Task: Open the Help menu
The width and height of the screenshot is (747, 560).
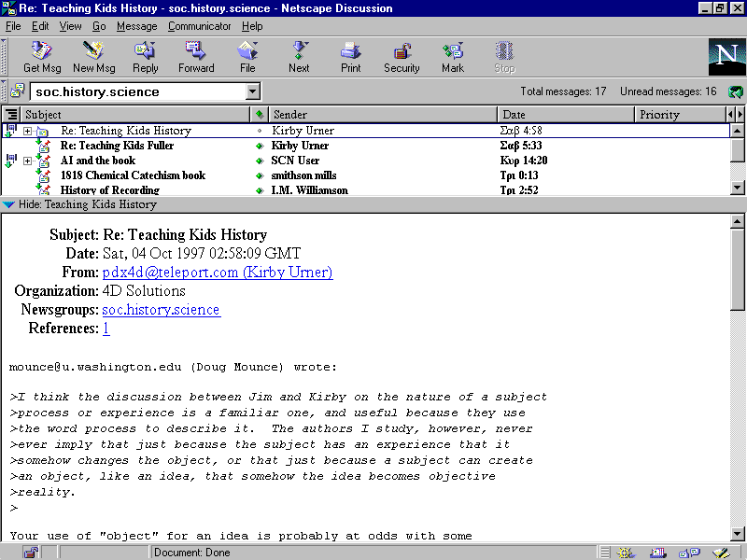Action: coord(252,26)
